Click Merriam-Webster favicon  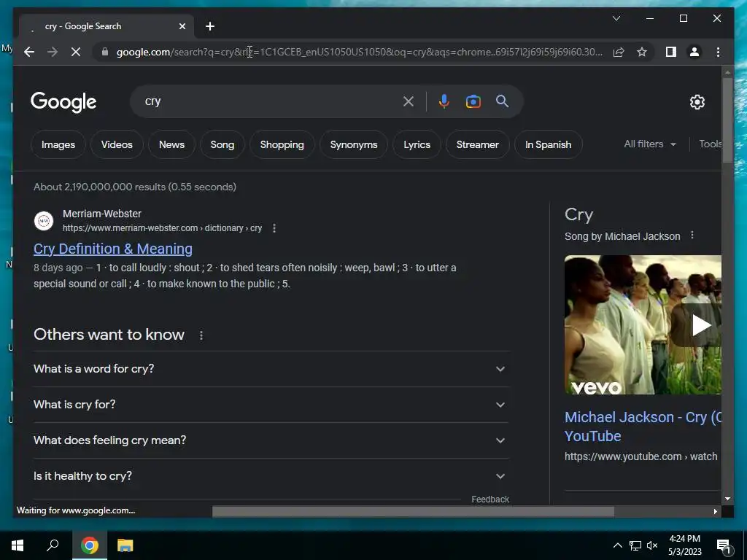(44, 221)
